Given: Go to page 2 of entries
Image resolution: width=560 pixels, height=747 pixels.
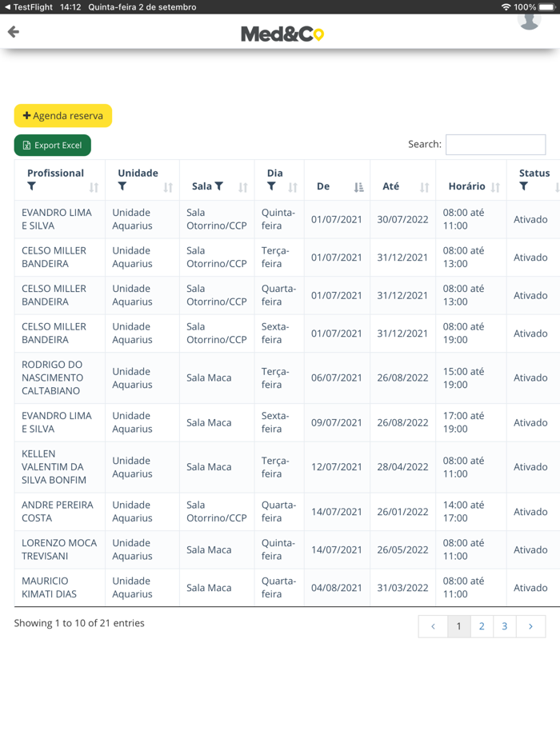Looking at the screenshot, I should pos(482,626).
